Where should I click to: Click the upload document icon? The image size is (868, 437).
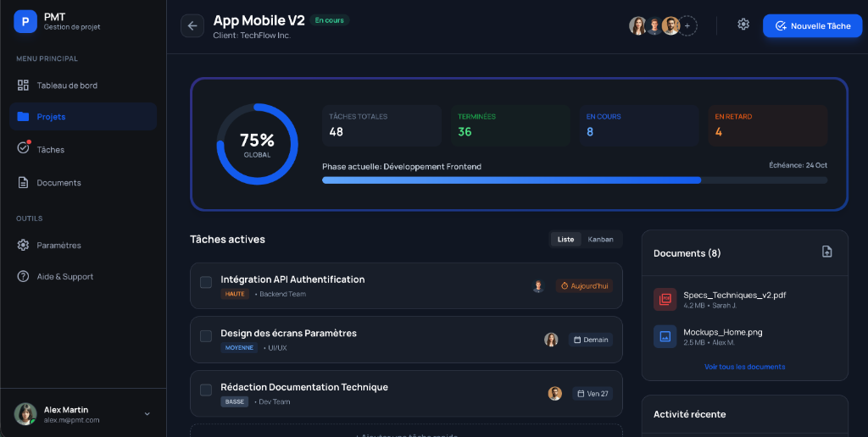pos(827,252)
